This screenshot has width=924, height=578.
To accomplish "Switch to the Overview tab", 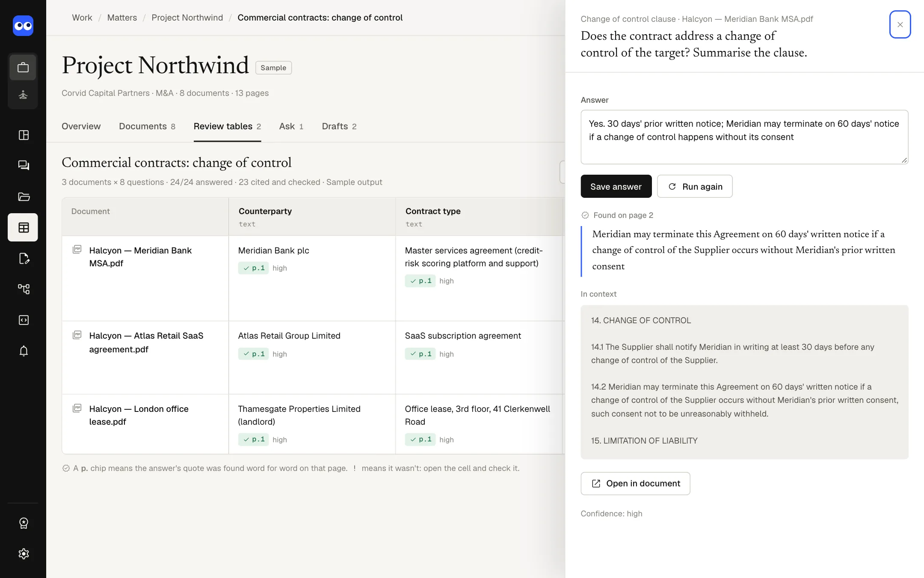I will click(81, 126).
